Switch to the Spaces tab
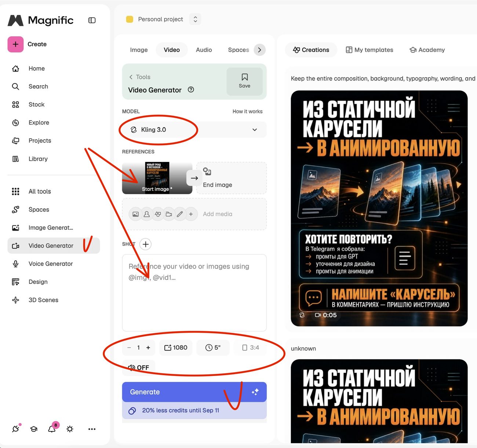 click(238, 50)
